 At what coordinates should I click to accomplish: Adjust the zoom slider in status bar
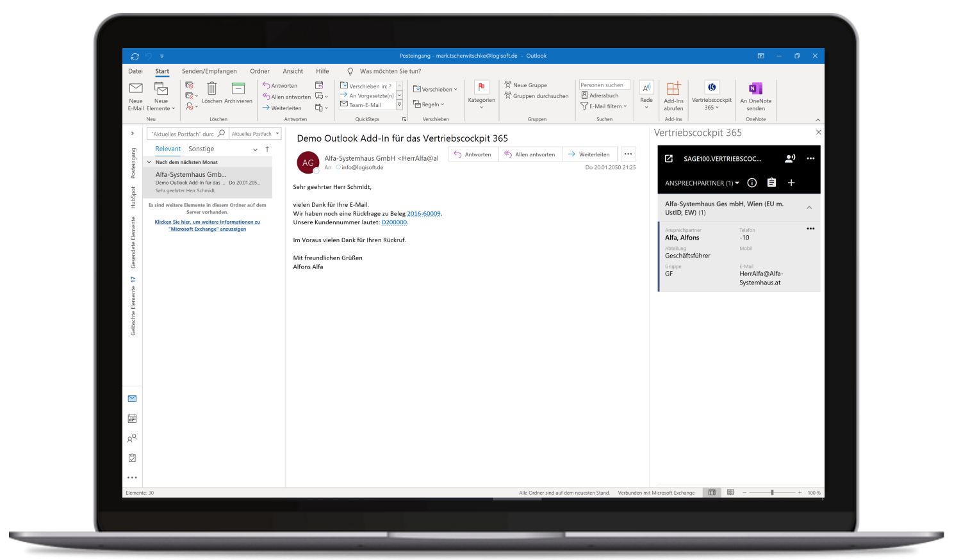point(772,493)
